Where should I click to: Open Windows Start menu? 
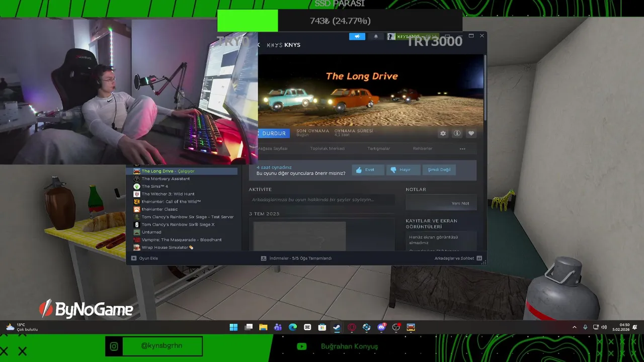[x=233, y=327]
